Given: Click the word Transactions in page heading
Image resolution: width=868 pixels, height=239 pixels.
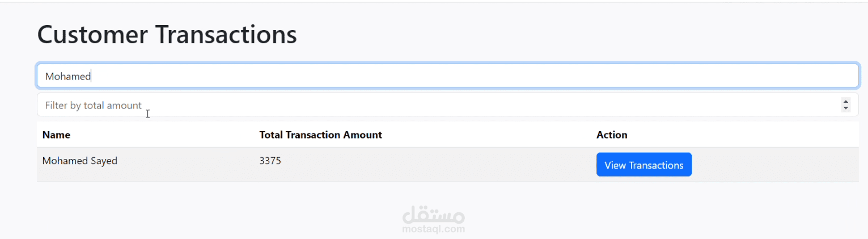Looking at the screenshot, I should (225, 35).
